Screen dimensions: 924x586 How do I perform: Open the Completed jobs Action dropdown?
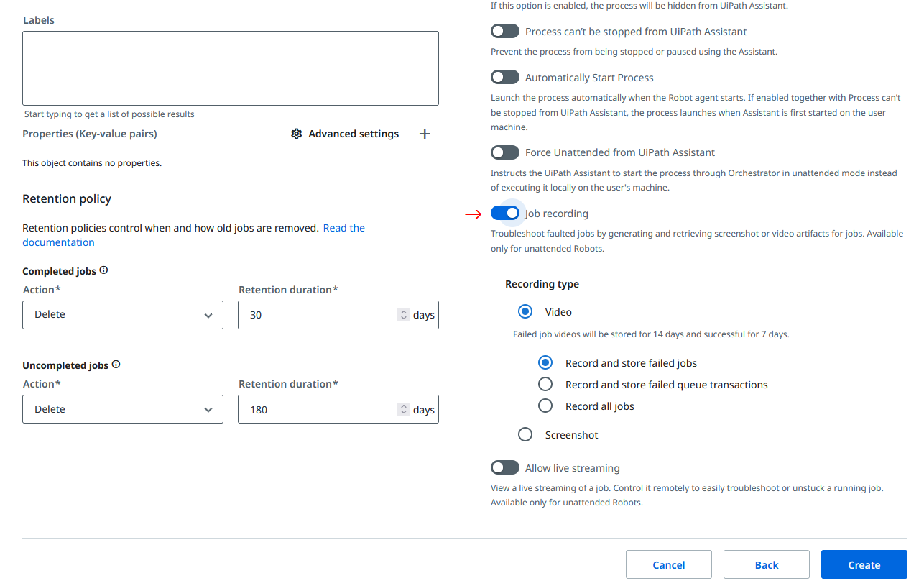123,315
